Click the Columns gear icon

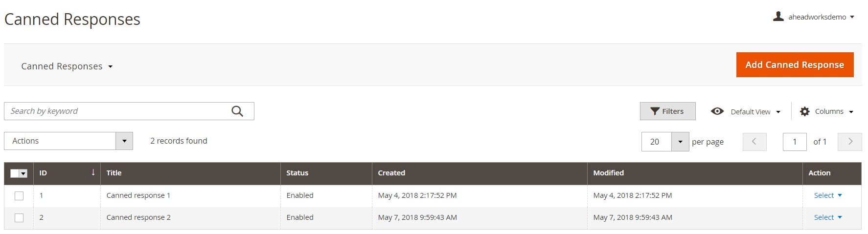click(804, 111)
